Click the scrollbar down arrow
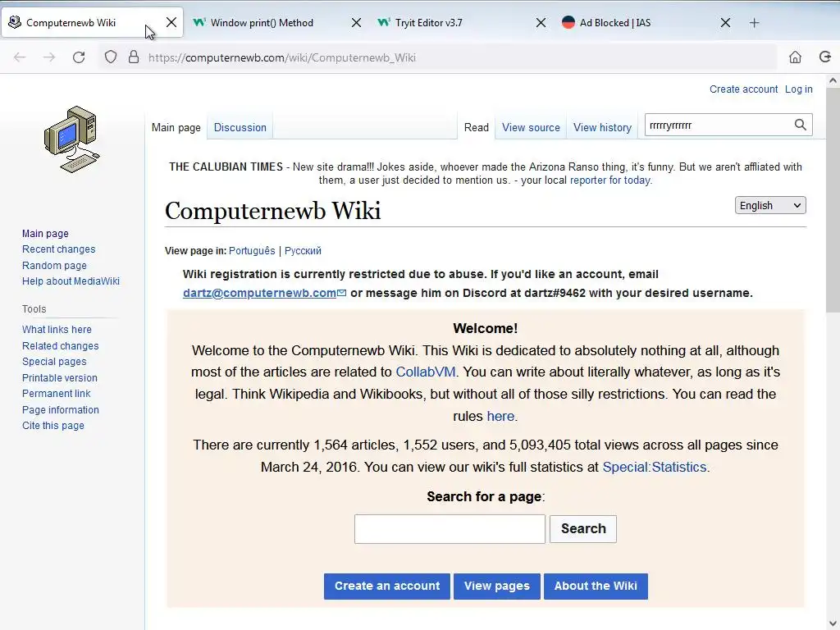This screenshot has height=630, width=840. [833, 623]
